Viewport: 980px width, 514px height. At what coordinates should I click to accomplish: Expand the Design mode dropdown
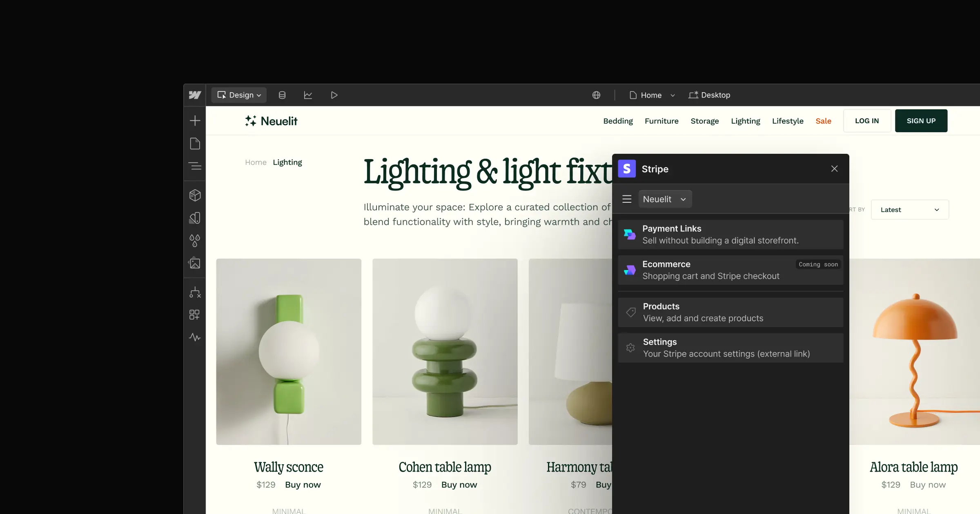239,95
